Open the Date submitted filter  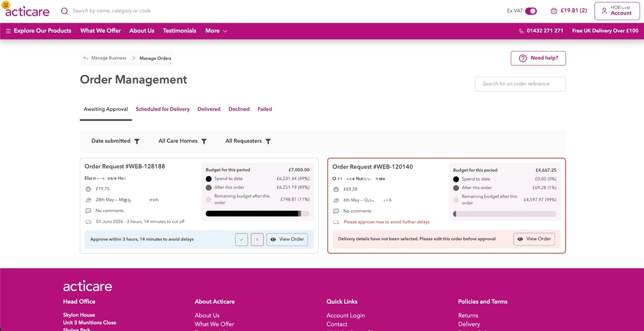click(x=116, y=141)
